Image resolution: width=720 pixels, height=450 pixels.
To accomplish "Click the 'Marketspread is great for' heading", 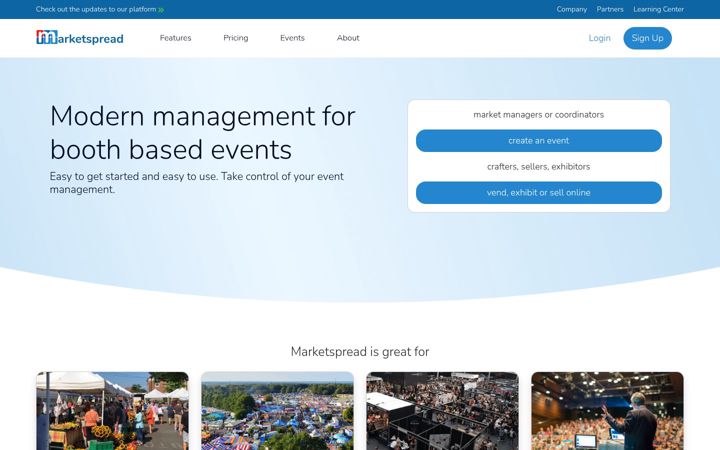I will coord(360,352).
